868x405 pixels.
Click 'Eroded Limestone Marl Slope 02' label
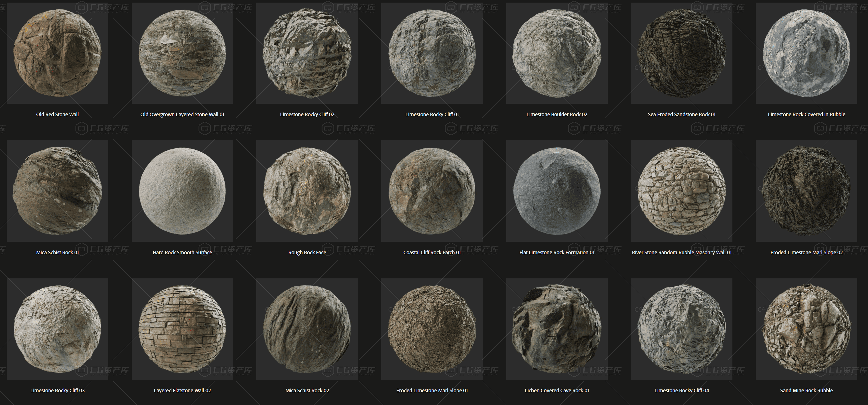806,252
